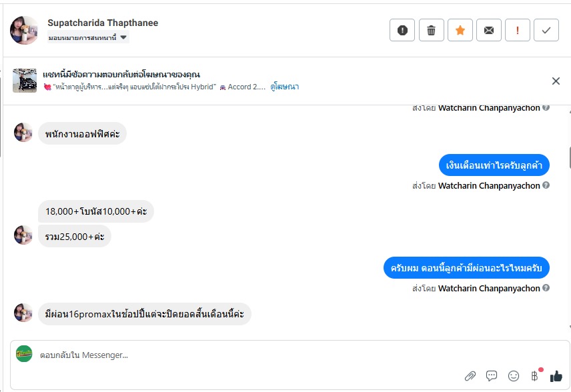Attach a file with paperclip icon
This screenshot has height=392, width=571.
[470, 376]
